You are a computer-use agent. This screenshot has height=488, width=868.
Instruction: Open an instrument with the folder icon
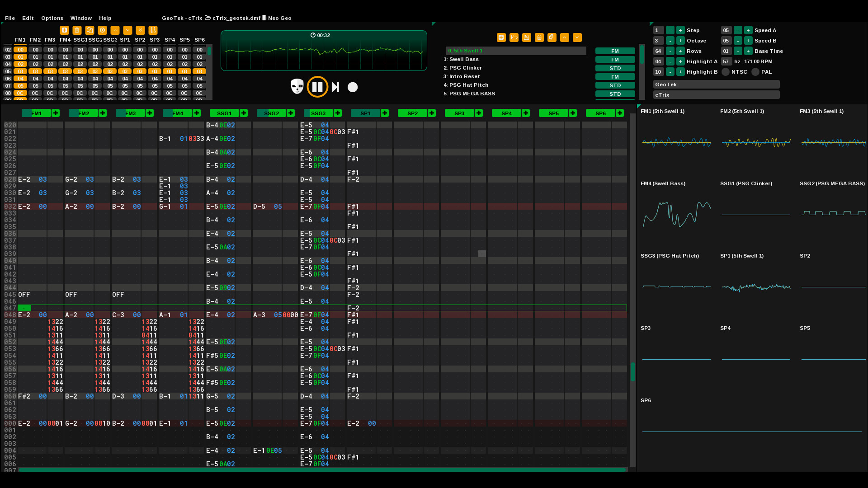514,38
